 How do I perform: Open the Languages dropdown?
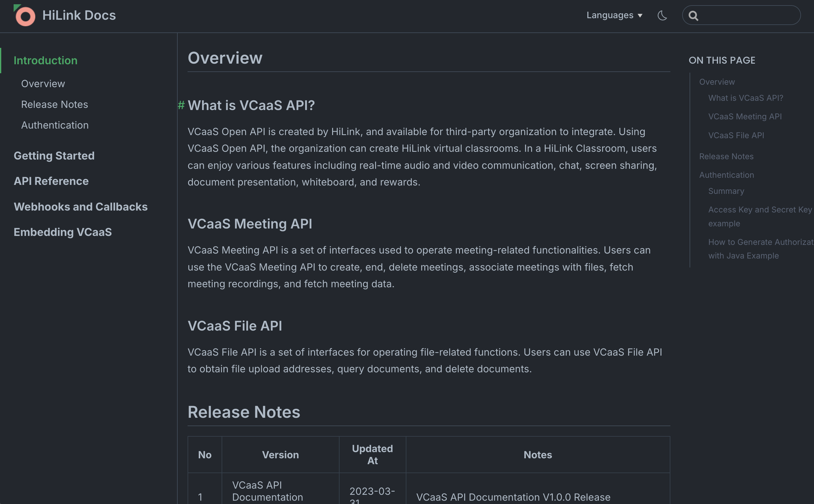point(614,15)
